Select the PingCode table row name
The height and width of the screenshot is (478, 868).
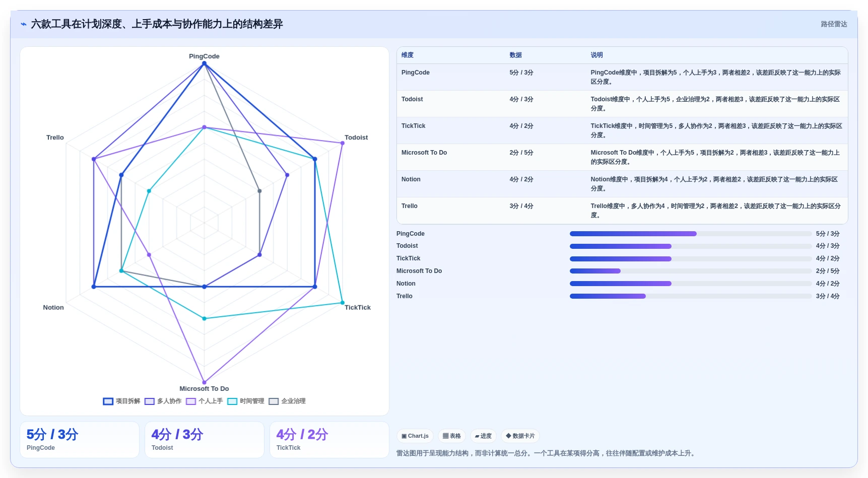click(x=416, y=73)
